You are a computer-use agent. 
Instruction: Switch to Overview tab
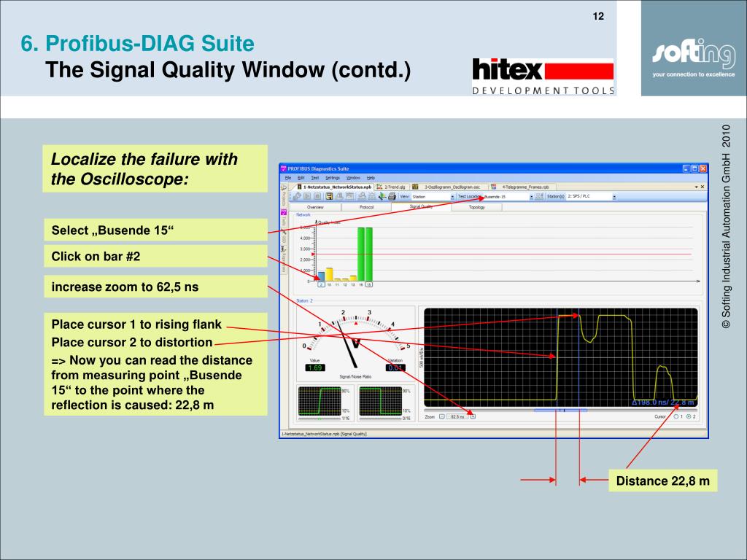(x=315, y=207)
